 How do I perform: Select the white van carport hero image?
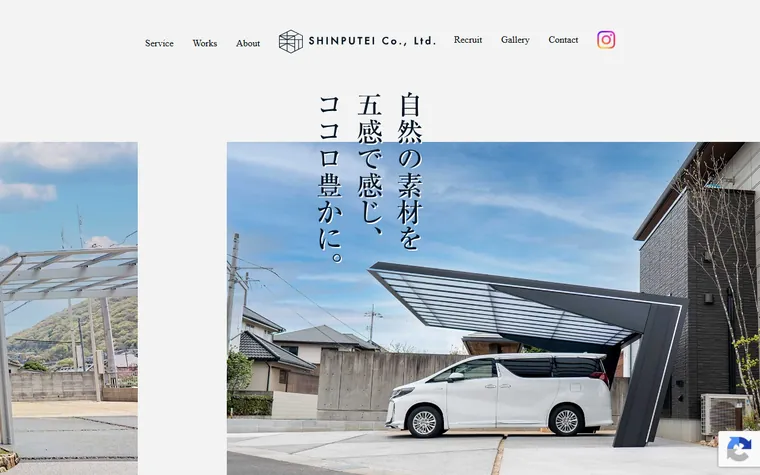pyautogui.click(x=493, y=308)
